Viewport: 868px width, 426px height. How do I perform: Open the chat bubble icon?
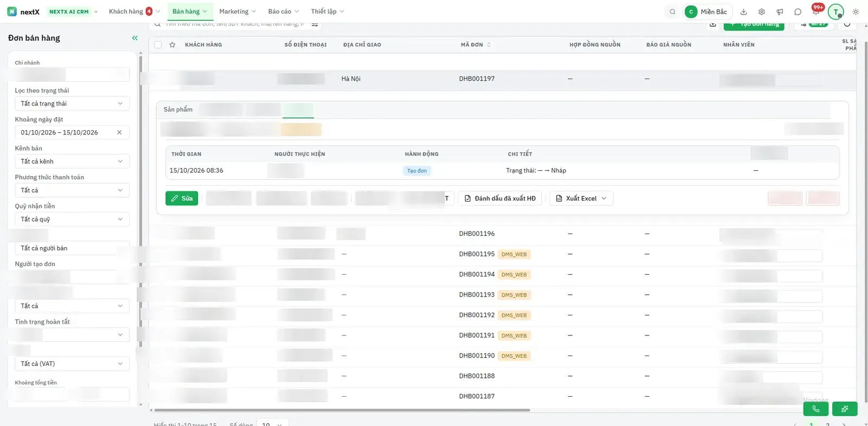[x=797, y=12]
